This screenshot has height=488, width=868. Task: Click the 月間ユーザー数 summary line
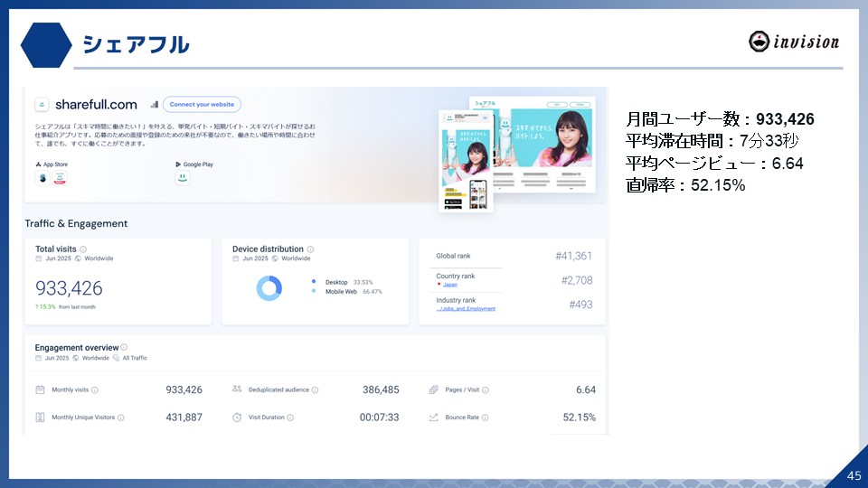click(x=721, y=119)
